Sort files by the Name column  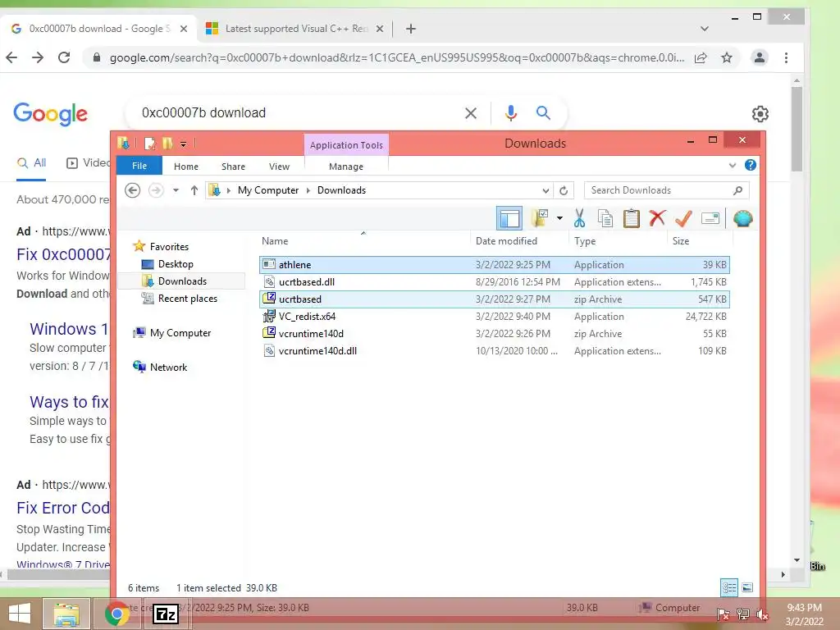pyautogui.click(x=364, y=241)
